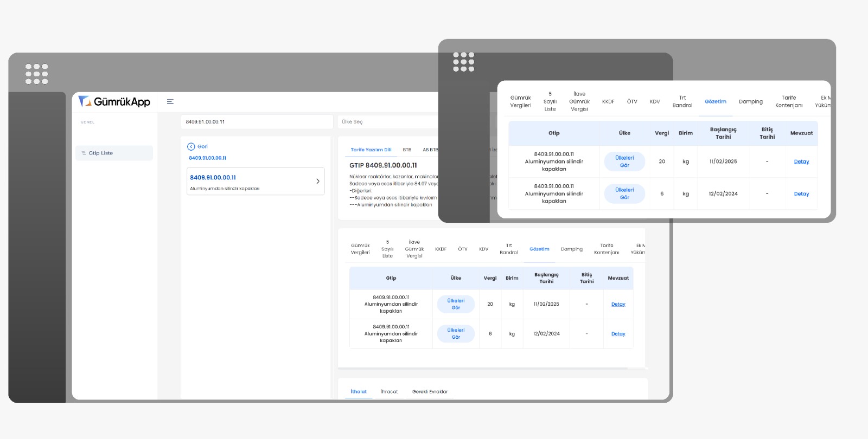Viewport: 868px width, 439px height.
Task: Click the dot grid icon on the enlarged overlay
Action: tap(464, 62)
